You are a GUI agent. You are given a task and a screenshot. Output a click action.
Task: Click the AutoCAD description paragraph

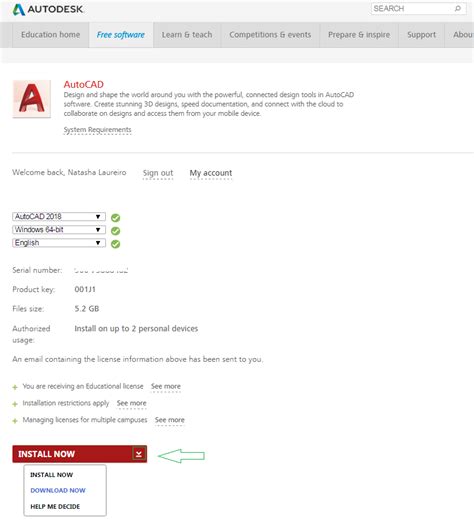[x=209, y=104]
